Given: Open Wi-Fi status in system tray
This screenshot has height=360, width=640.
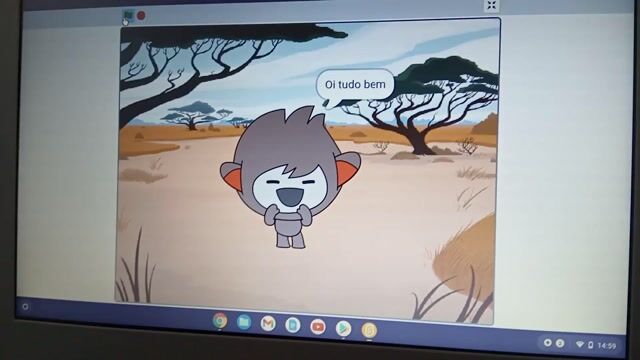Looking at the screenshot, I should point(580,344).
